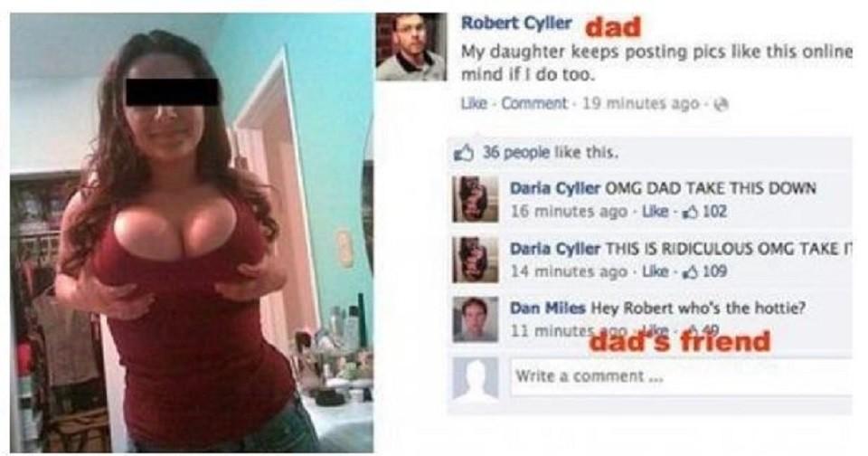Click the Robert Cyller name link
This screenshot has height=456, width=868.
[x=516, y=24]
